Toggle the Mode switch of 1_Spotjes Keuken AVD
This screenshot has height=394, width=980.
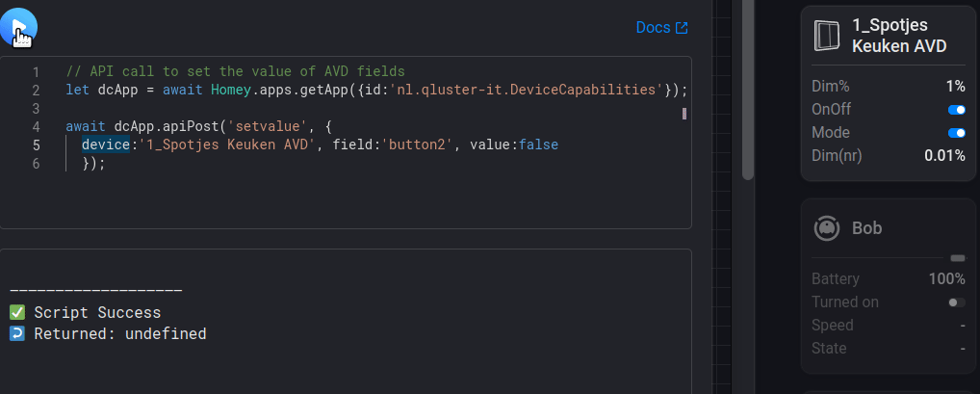[956, 133]
